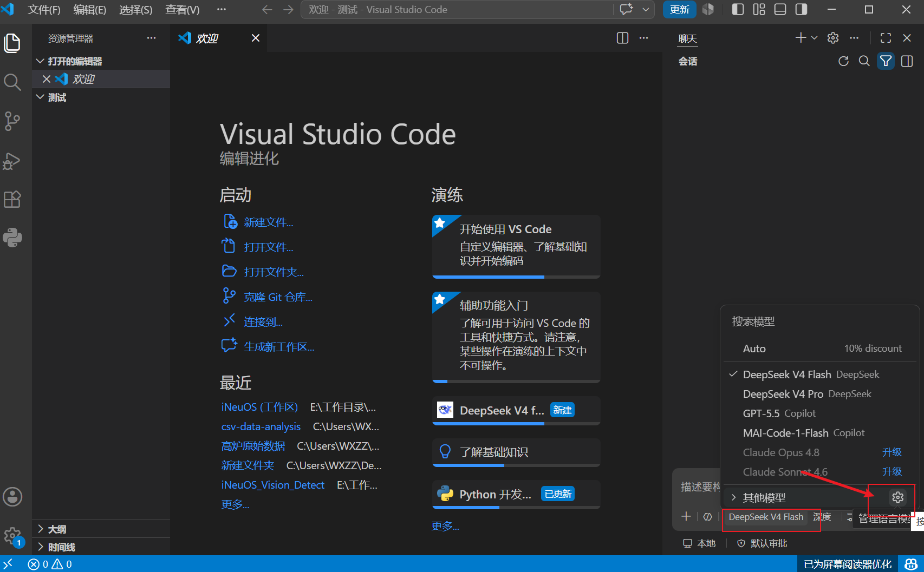Open the csv-data-analysis recent folder
The height and width of the screenshot is (572, 924).
(x=261, y=426)
